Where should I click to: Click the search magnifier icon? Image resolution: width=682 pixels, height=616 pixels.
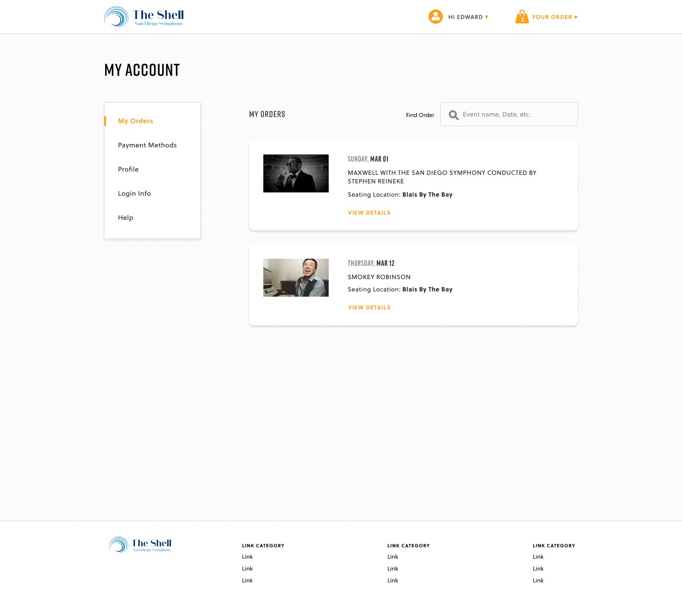453,115
